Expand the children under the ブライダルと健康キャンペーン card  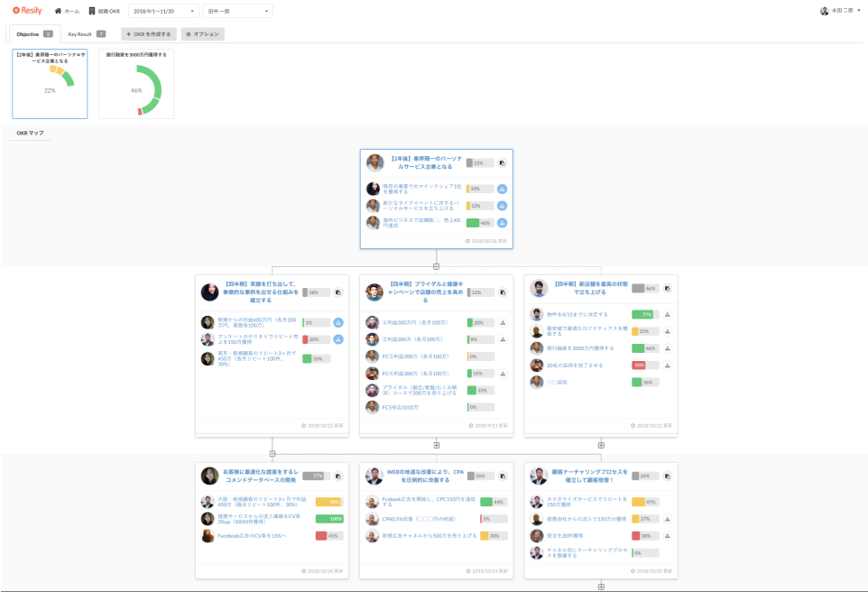point(437,444)
